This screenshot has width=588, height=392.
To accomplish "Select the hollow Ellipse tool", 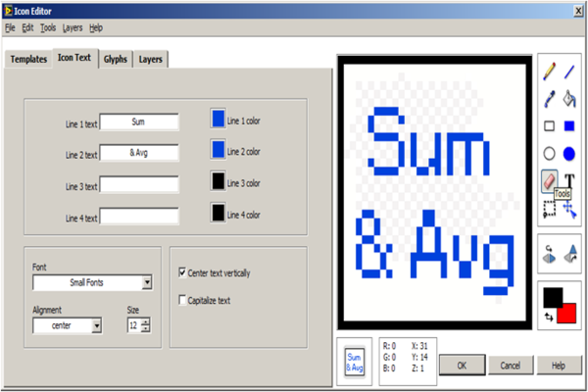I will (549, 154).
